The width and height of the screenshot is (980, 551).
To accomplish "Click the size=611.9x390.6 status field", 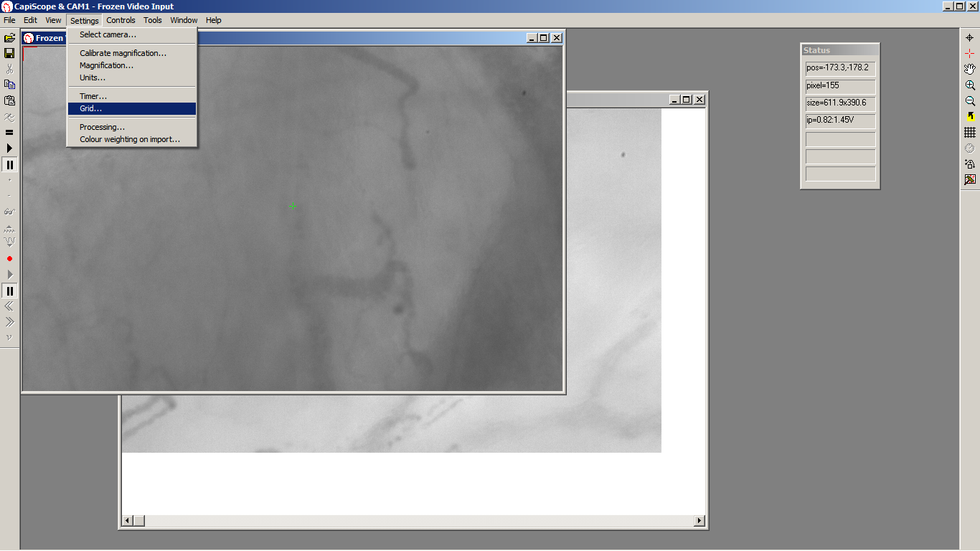I will 840,103.
